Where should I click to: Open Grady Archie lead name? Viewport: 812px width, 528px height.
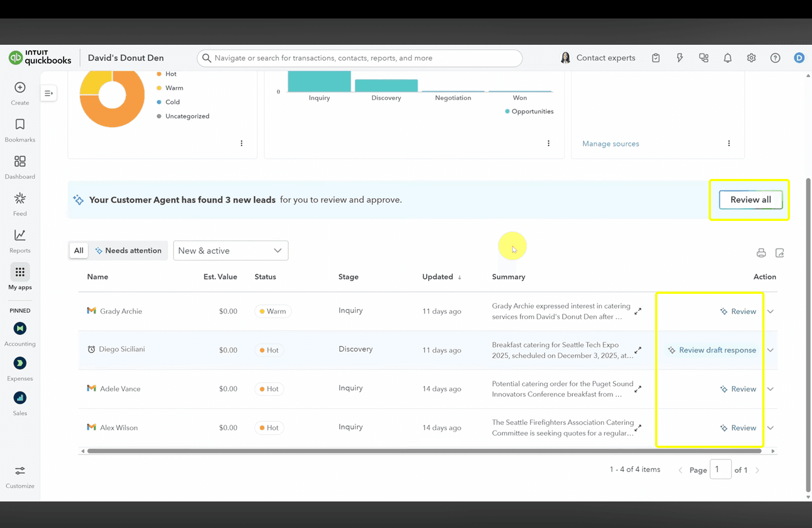[121, 311]
